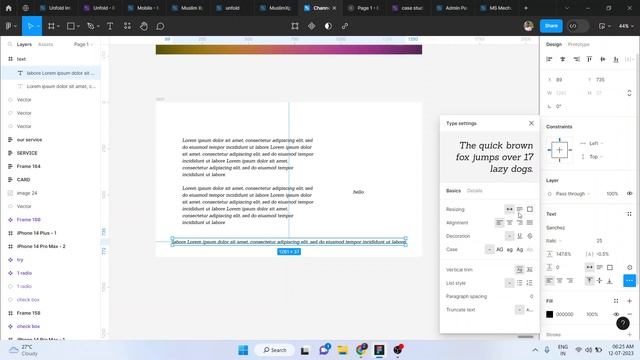
Task: Open type details three-dots button
Action: [629, 280]
